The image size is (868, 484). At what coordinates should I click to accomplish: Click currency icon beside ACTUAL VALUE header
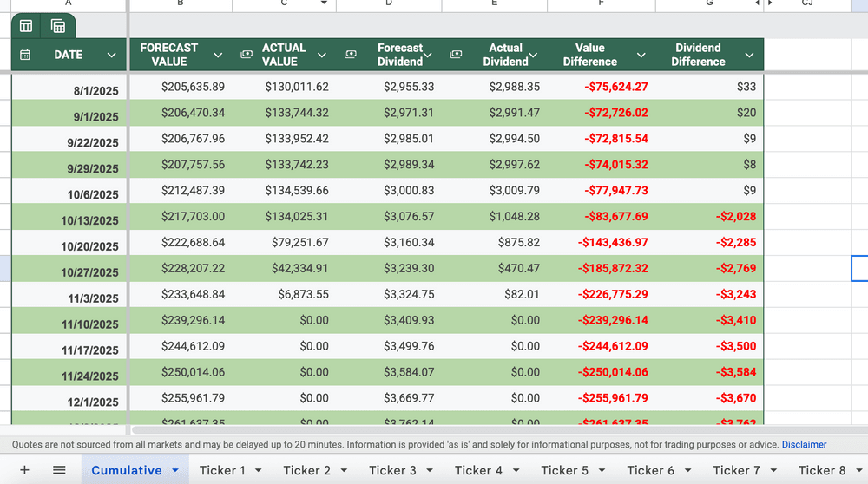[247, 55]
